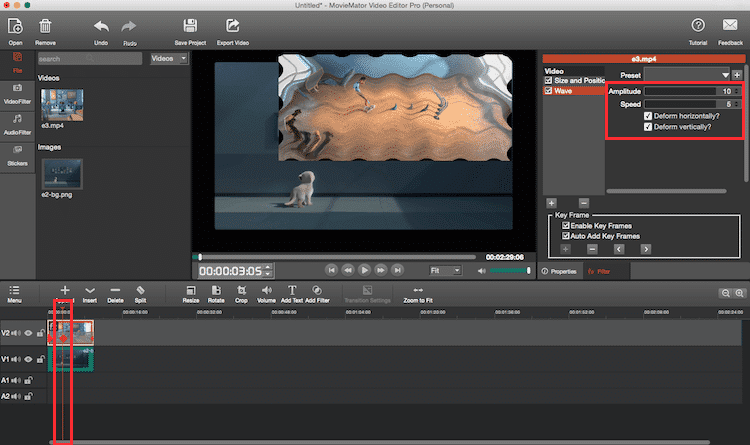750x445 pixels.
Task: Add a preset with plus button
Action: [x=737, y=75]
